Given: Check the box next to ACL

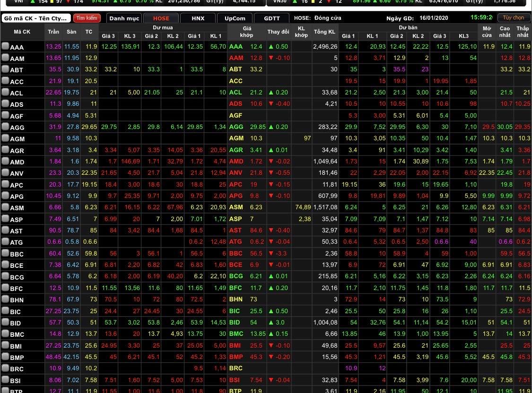Looking at the screenshot, I should (5, 93).
